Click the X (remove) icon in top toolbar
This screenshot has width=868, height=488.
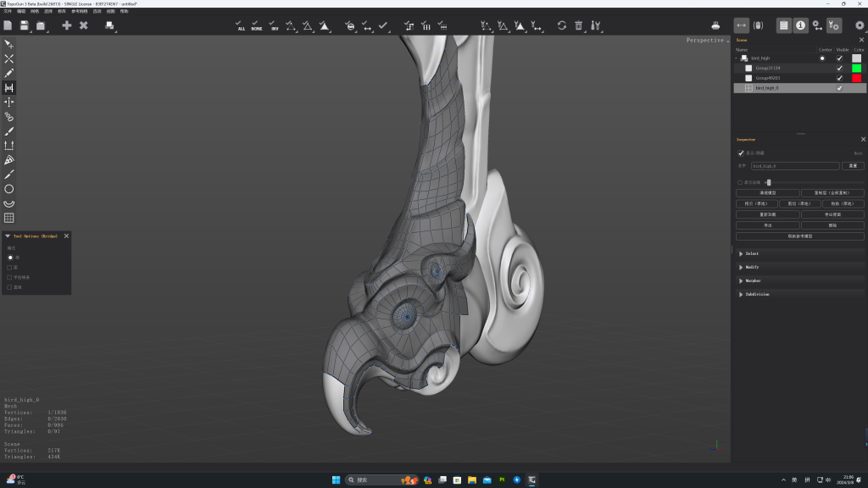(84, 25)
